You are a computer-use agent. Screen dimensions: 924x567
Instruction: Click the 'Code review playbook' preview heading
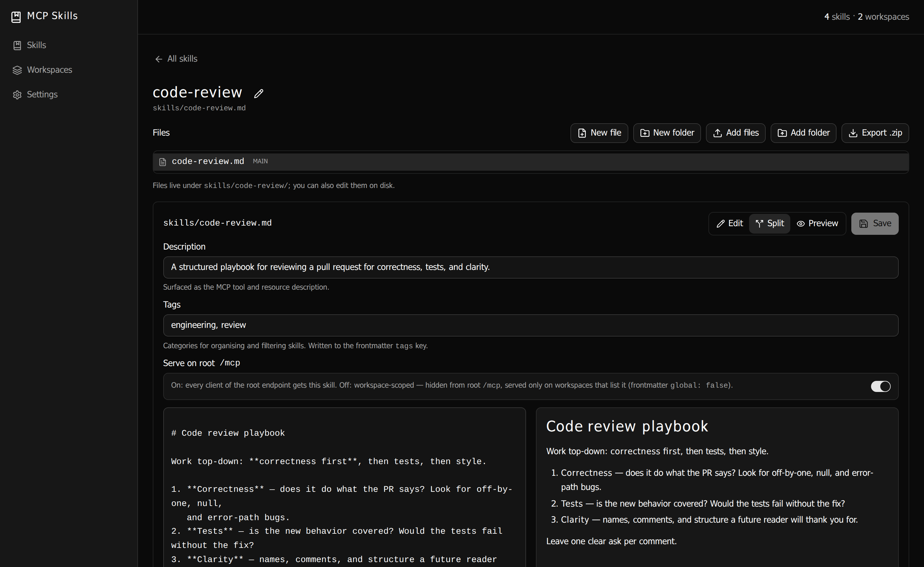point(627,426)
